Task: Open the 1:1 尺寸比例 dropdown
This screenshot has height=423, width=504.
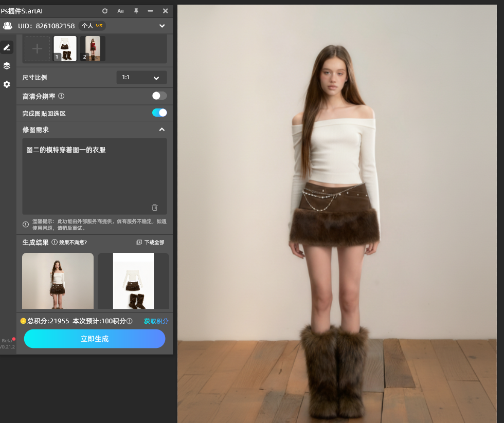Action: 141,78
